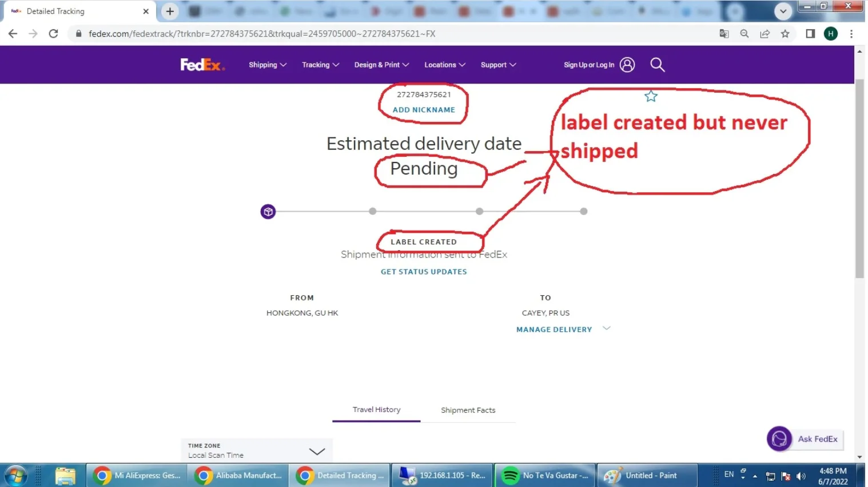Select the Detailed Tracking browser tab
This screenshot has height=487, width=868.
pos(80,11)
